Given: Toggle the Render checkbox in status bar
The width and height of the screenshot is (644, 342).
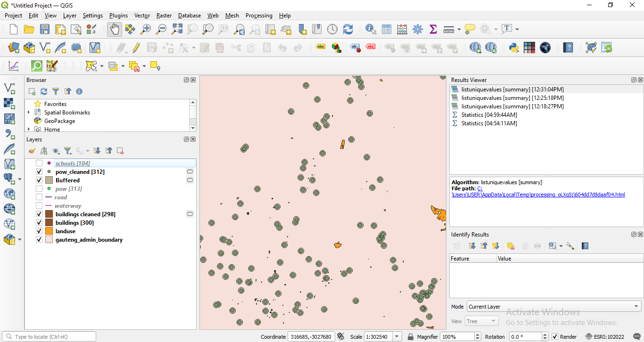Looking at the screenshot, I should click(x=555, y=337).
